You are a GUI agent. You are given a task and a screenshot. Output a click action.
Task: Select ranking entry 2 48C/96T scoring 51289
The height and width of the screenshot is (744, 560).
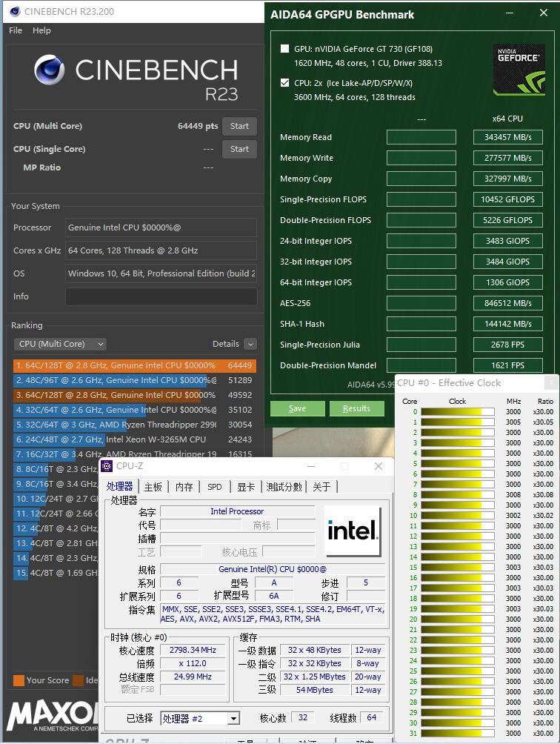click(x=135, y=380)
